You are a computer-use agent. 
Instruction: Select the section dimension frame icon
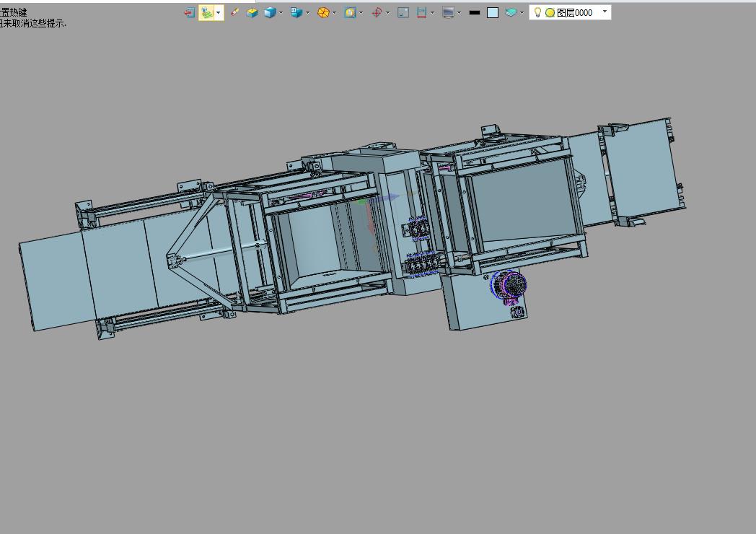422,13
